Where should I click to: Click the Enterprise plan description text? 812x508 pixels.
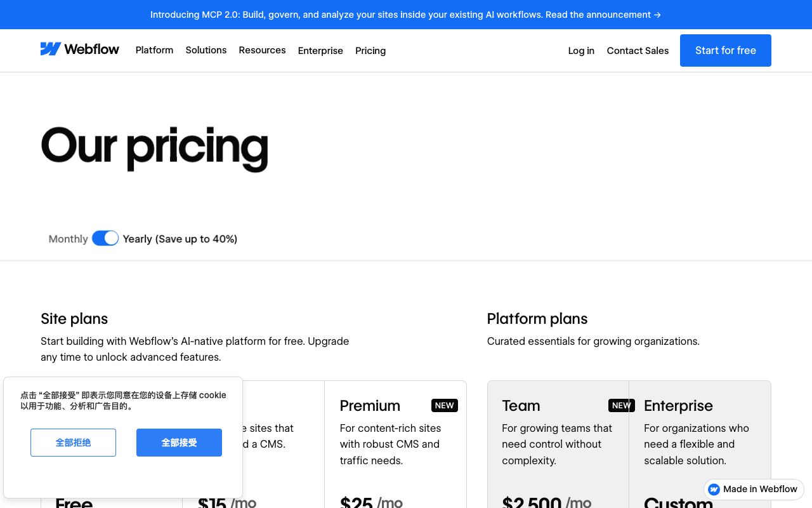[x=697, y=444]
